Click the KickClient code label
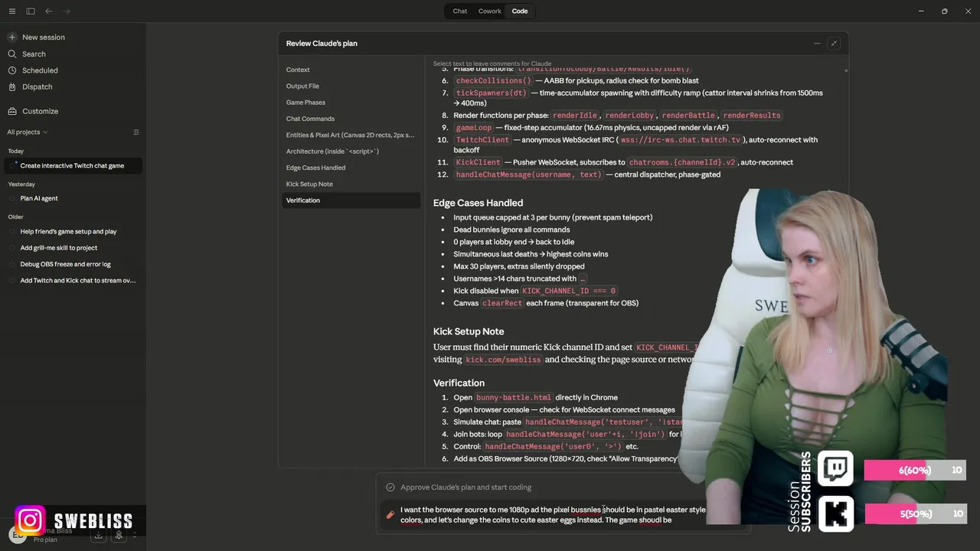This screenshot has height=551, width=980. pyautogui.click(x=478, y=162)
